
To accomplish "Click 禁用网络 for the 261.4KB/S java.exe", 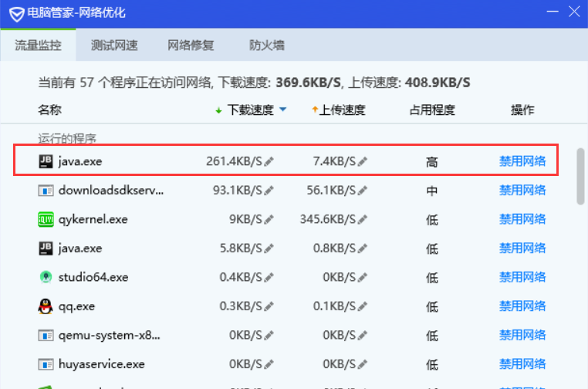I will click(522, 161).
